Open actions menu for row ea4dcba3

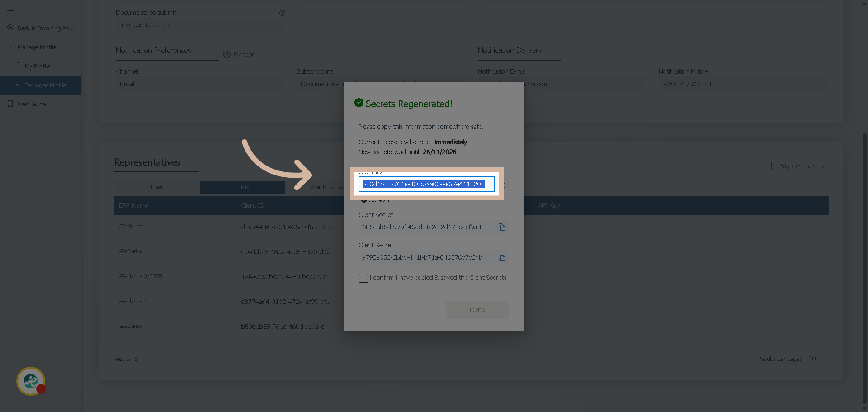pos(623,252)
